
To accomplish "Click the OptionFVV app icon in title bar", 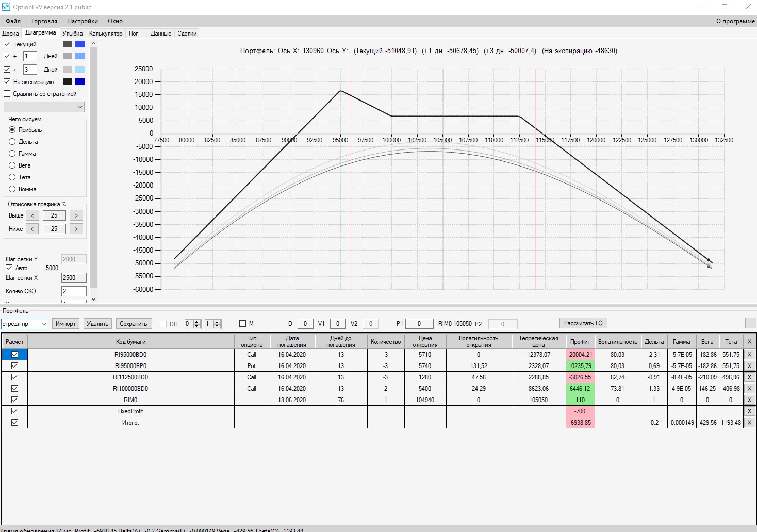I will [x=6, y=7].
